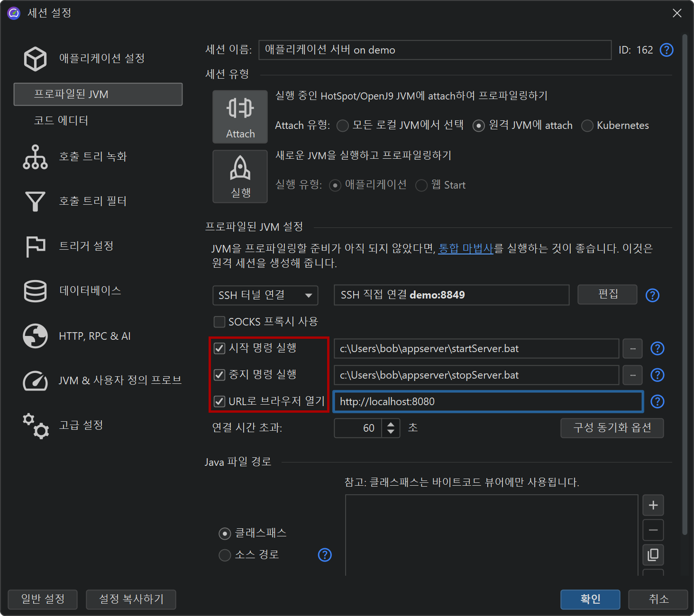
Task: Click help icon beside the 편집 button
Action: 652,295
